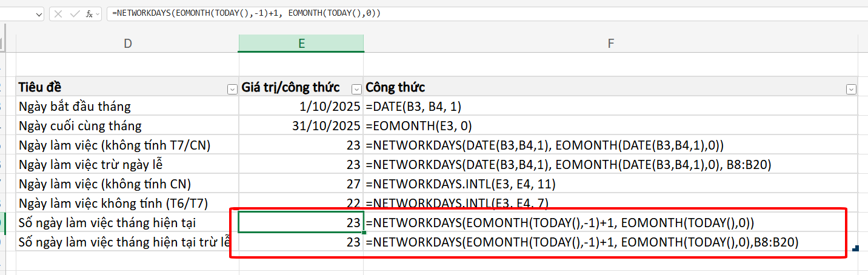Select column F header
The image size is (868, 275).
(610, 43)
